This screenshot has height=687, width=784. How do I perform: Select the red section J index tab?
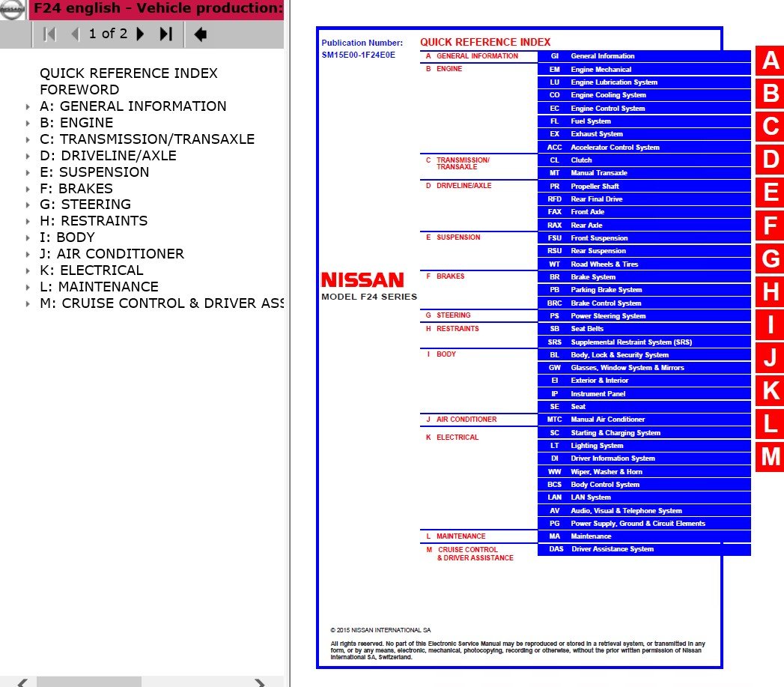[770, 358]
